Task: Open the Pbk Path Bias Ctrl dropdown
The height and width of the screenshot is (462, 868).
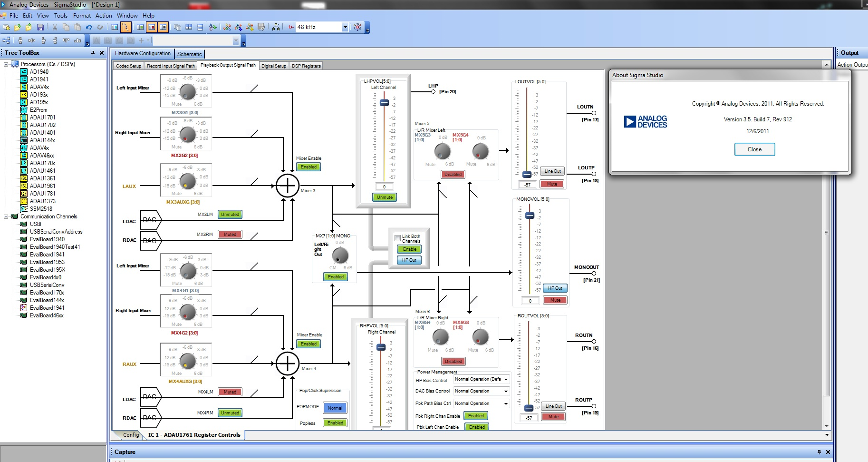Action: 506,404
